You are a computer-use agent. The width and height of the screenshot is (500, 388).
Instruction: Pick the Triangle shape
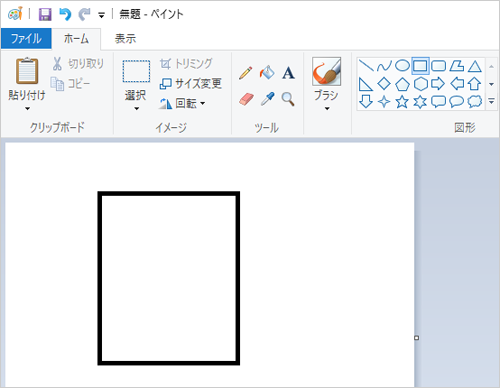[475, 66]
